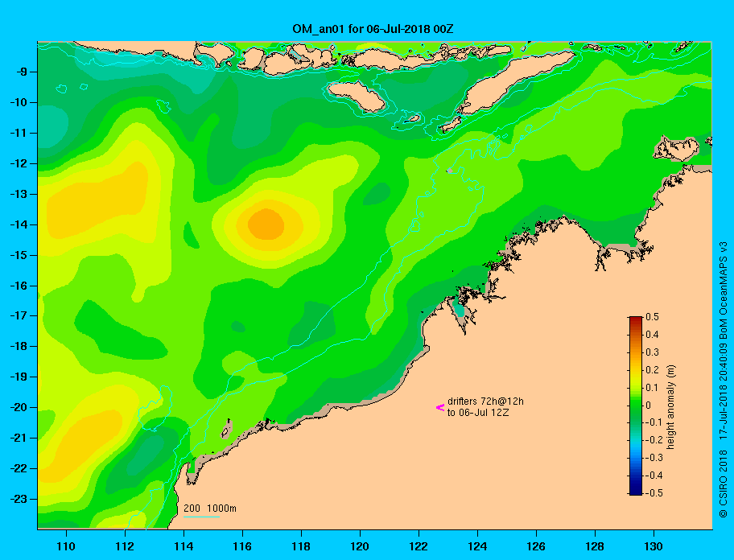Click latitude axis label '-17'

click(19, 315)
